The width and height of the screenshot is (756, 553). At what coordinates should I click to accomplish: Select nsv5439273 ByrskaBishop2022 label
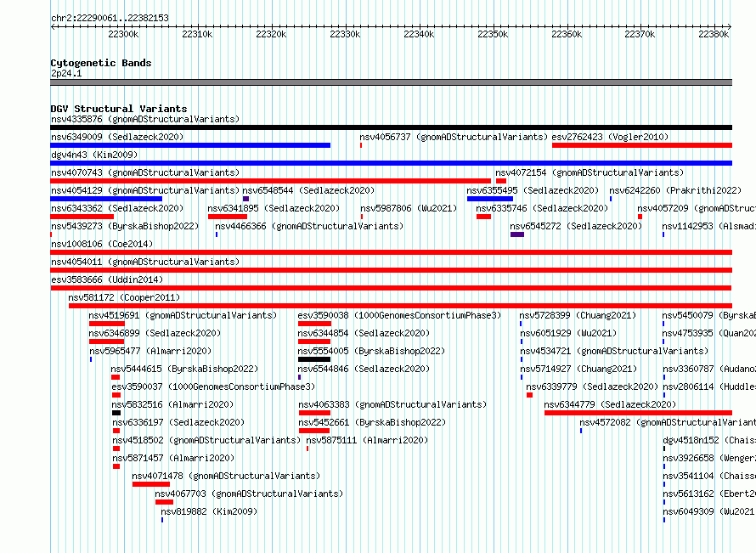[125, 226]
